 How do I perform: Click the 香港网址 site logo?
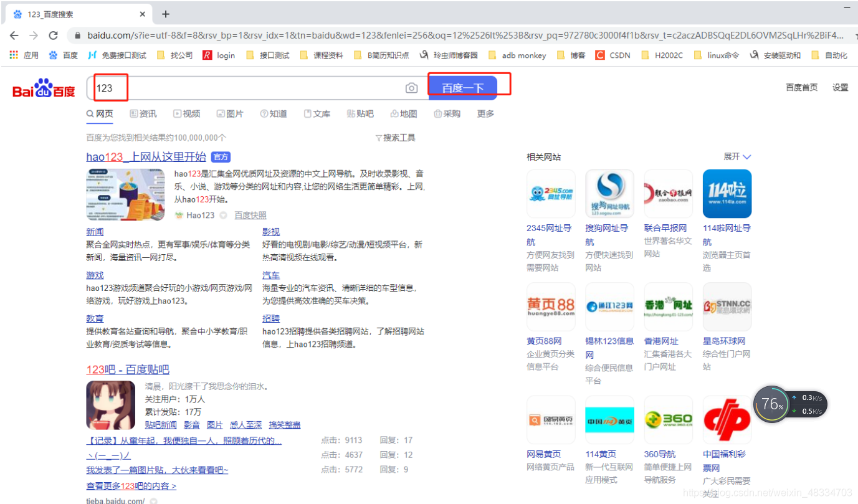[x=668, y=307]
